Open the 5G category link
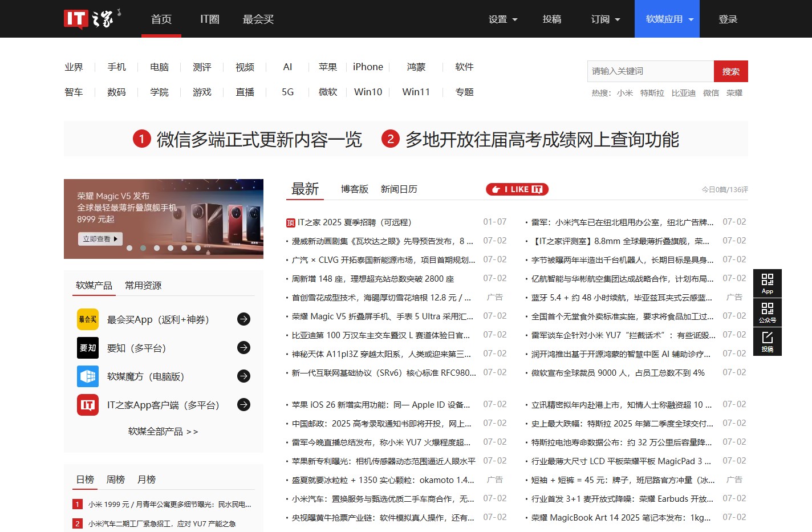 tap(287, 92)
